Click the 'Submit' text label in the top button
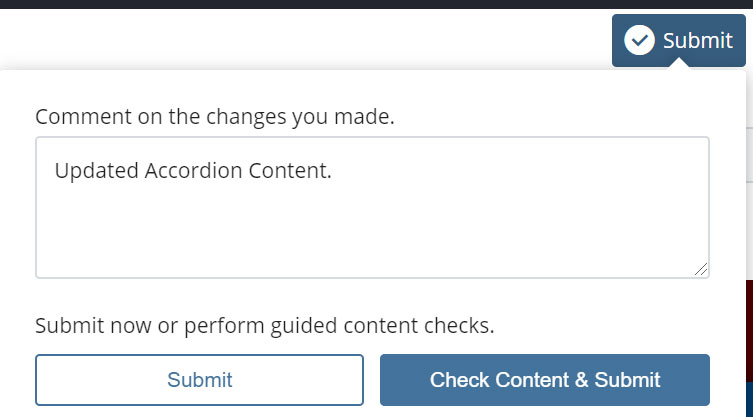This screenshot has width=753, height=417. pyautogui.click(x=698, y=40)
